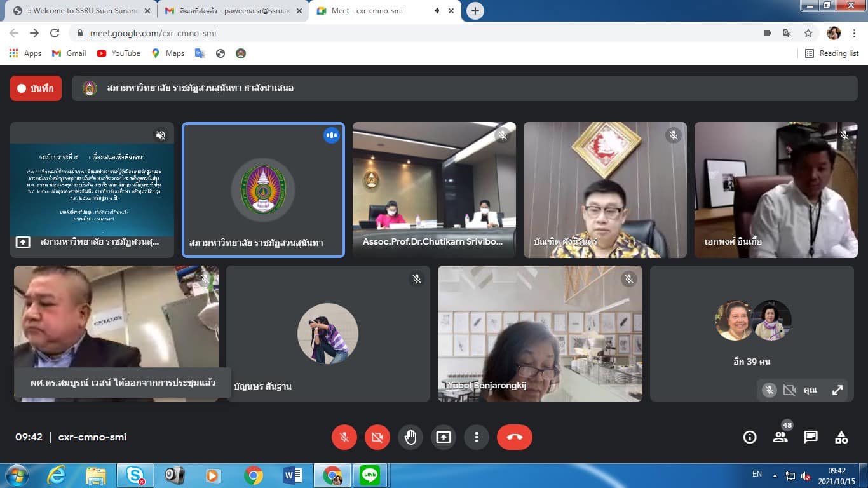Open the three-dot more options menu
This screenshot has height=488, width=868.
[x=476, y=437]
